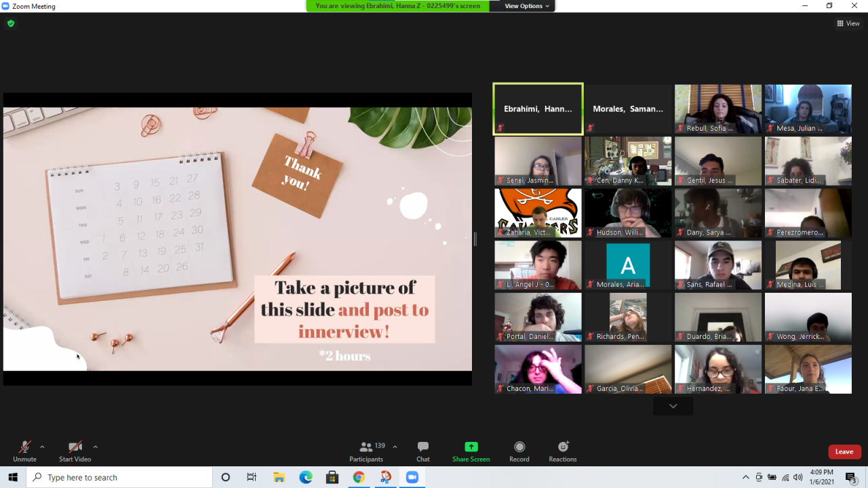Open the volume control tray icon
This screenshot has width=868, height=488.
[x=798, y=477]
